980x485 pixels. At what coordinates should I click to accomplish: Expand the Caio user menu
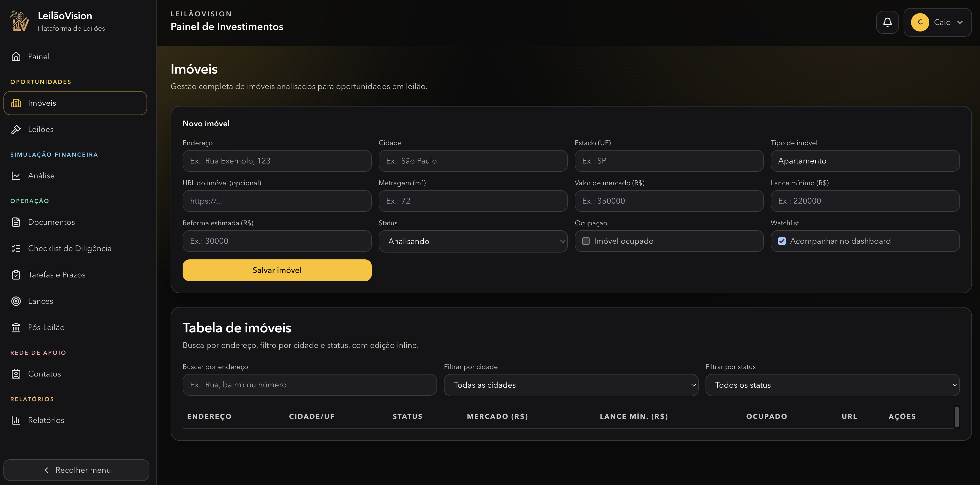coord(937,22)
